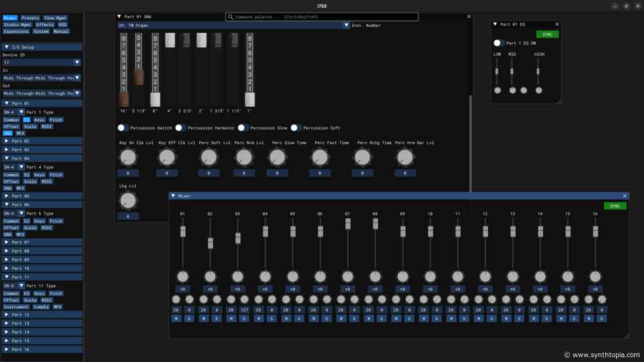Expand the Part 09 section
This screenshot has width=644, height=362.
coord(42,260)
